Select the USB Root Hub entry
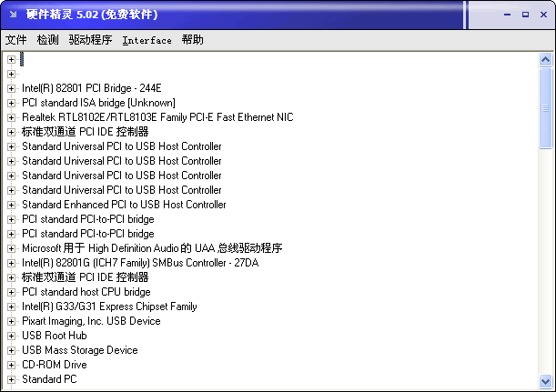 [x=55, y=336]
